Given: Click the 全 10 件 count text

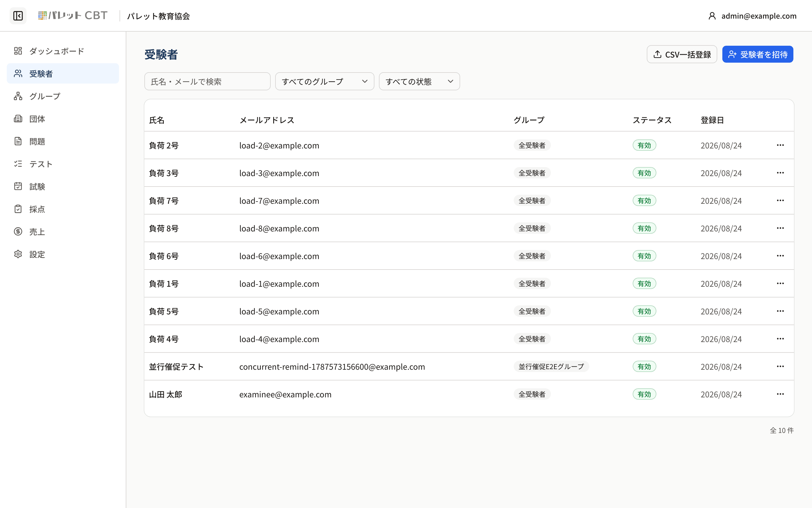Looking at the screenshot, I should click(x=782, y=430).
